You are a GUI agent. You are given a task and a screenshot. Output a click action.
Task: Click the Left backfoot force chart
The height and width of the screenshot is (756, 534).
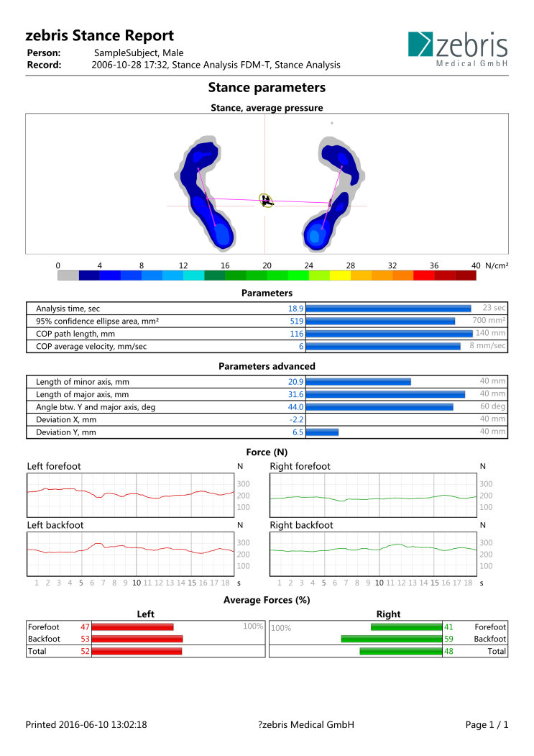pyautogui.click(x=131, y=554)
